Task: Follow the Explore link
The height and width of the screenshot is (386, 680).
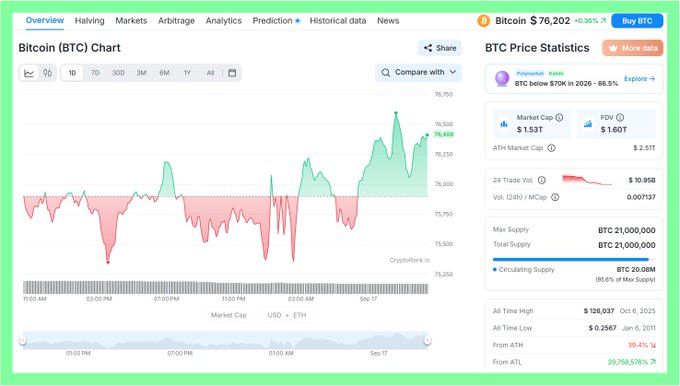Action: click(x=639, y=79)
